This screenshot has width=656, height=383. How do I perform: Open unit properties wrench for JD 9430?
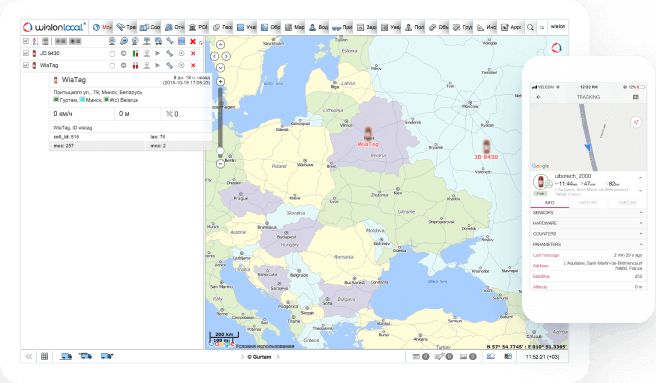coord(169,53)
